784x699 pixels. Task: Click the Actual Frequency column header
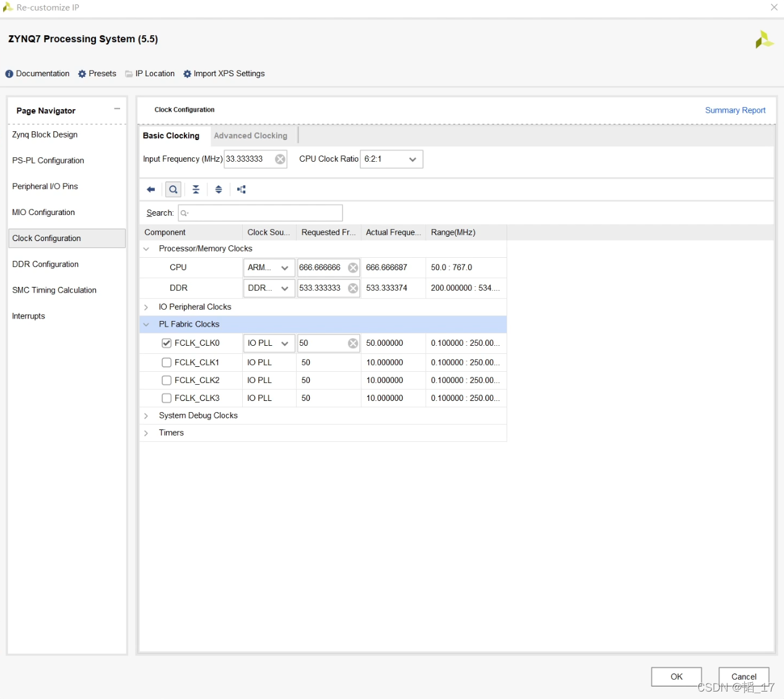click(393, 232)
